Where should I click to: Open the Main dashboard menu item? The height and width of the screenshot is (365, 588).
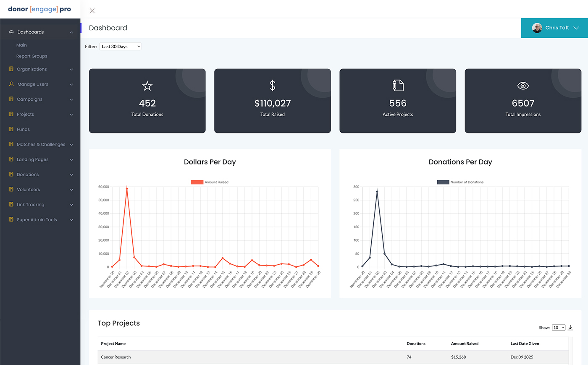[21, 45]
